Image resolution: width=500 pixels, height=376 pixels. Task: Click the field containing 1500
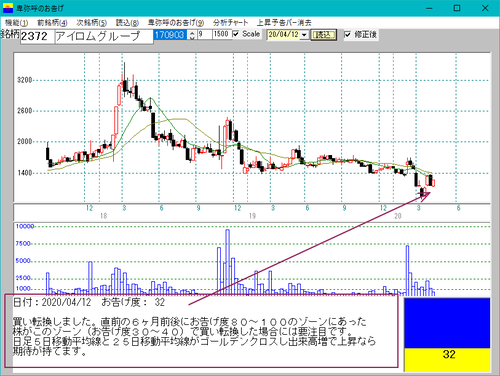pos(221,34)
